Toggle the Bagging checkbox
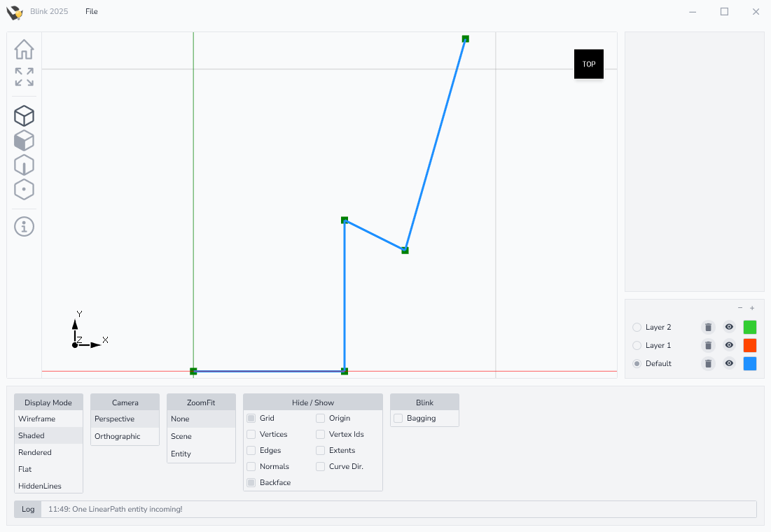The image size is (771, 532). pos(398,418)
